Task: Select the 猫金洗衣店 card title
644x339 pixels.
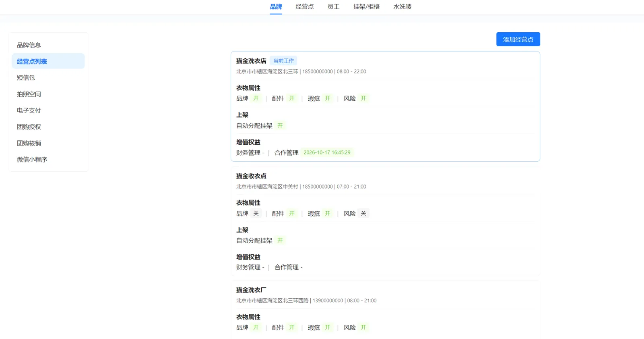Action: [251, 61]
